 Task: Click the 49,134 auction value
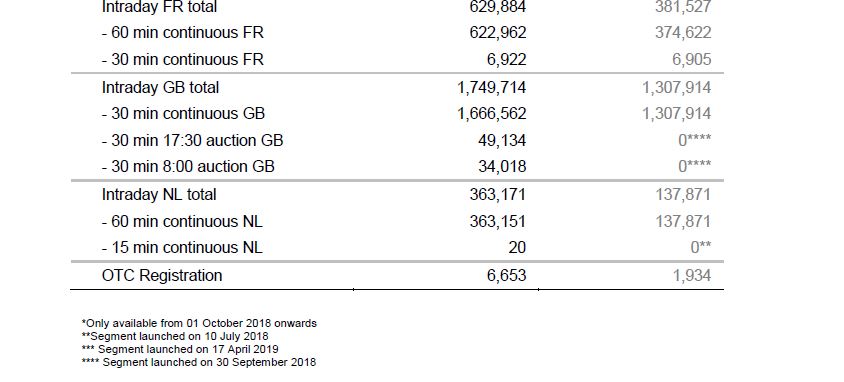pos(502,140)
